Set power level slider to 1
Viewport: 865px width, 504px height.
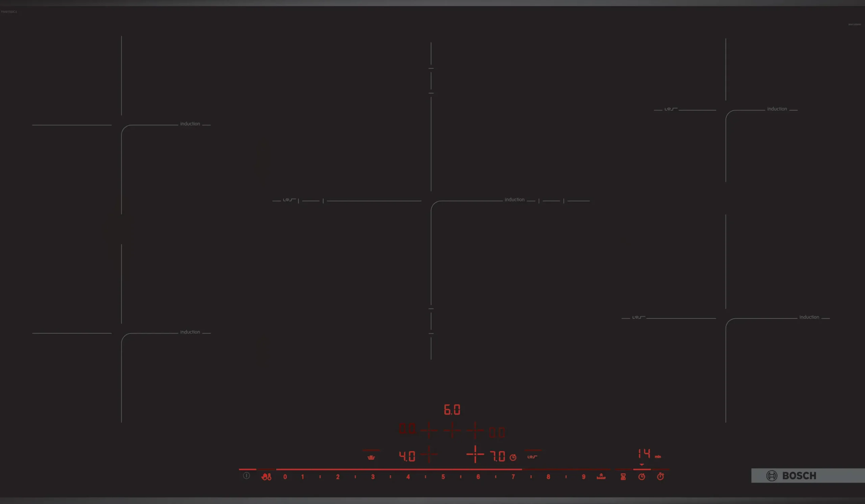[302, 477]
